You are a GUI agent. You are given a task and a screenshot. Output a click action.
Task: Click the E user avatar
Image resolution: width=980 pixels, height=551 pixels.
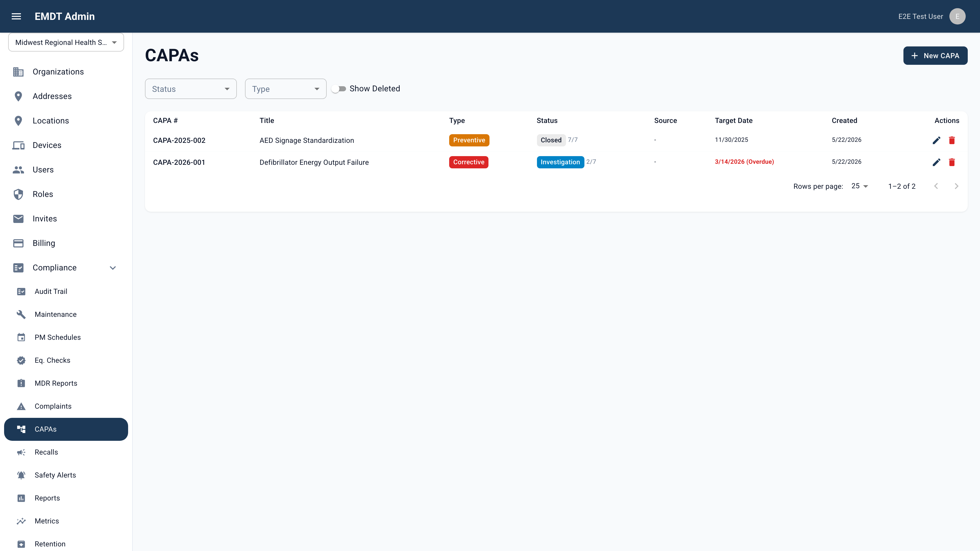pyautogui.click(x=957, y=16)
